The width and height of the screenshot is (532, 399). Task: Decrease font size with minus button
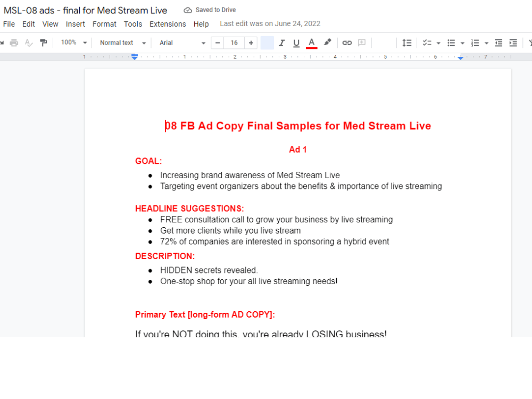point(218,43)
